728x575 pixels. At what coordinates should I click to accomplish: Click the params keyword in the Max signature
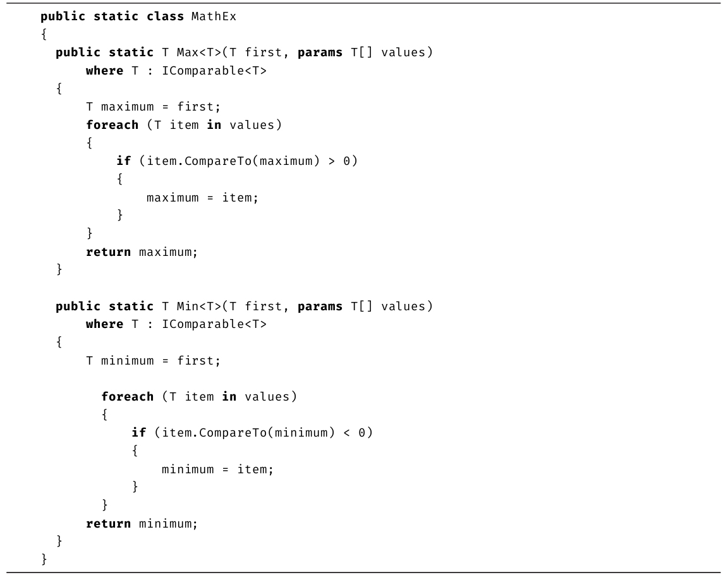pyautogui.click(x=320, y=52)
